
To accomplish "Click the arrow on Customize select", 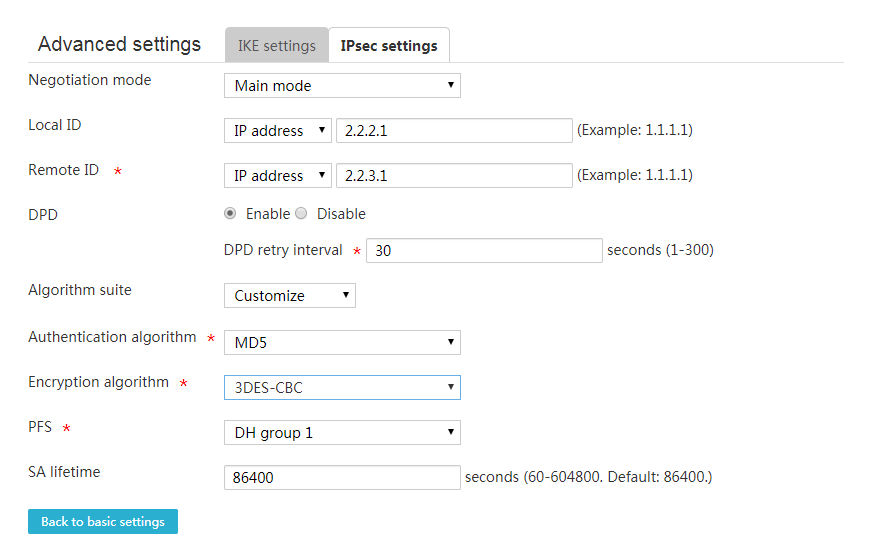I will (345, 294).
